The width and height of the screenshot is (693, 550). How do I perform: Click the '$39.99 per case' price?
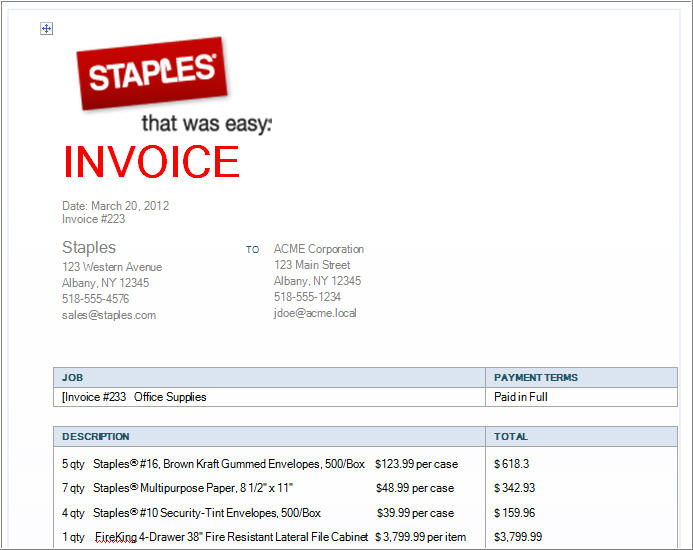click(x=415, y=513)
